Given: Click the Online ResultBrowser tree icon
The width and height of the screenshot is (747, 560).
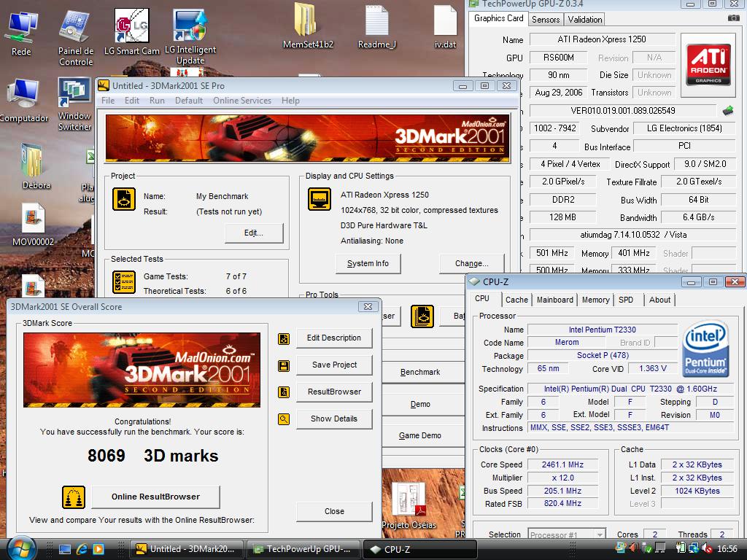Looking at the screenshot, I should click(74, 497).
